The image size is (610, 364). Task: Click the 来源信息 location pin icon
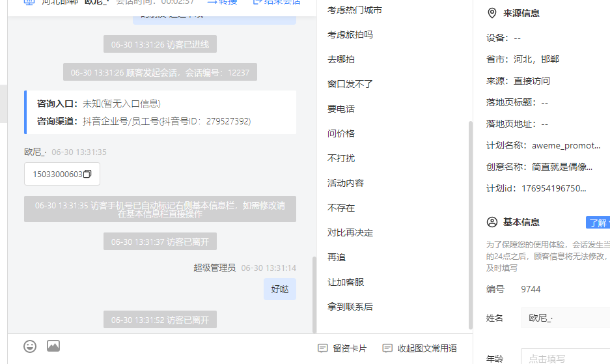[x=492, y=13]
